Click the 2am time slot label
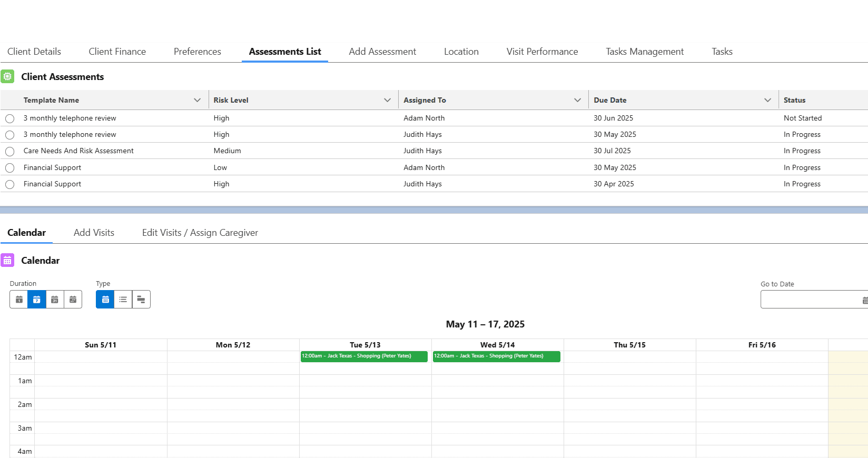868x458 pixels. click(25, 404)
